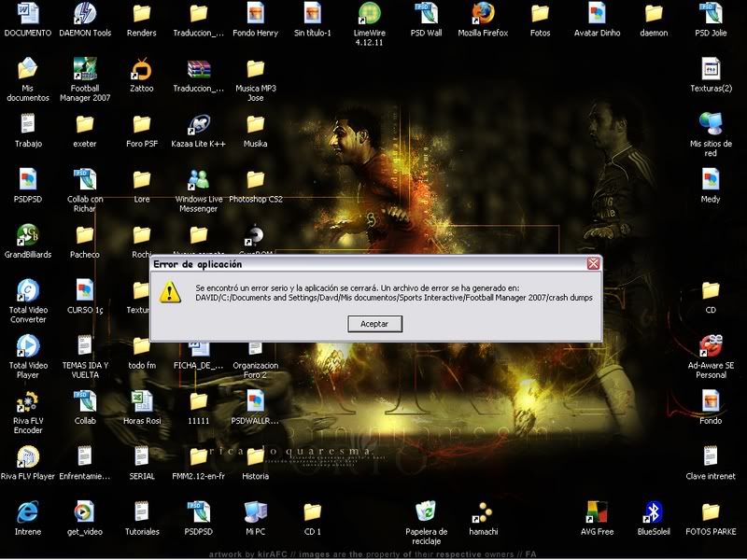Open the Pacheco folder
Image resolution: width=747 pixels, height=560 pixels.
point(85,235)
